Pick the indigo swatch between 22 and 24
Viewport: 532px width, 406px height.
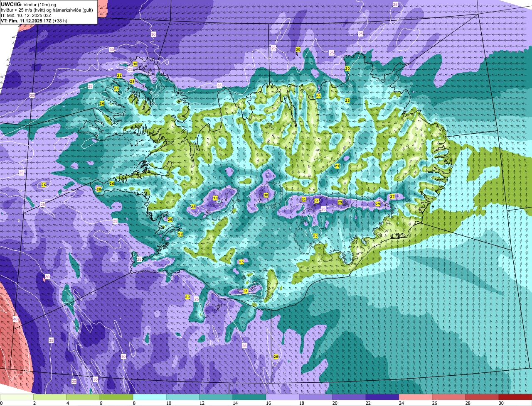382,397
